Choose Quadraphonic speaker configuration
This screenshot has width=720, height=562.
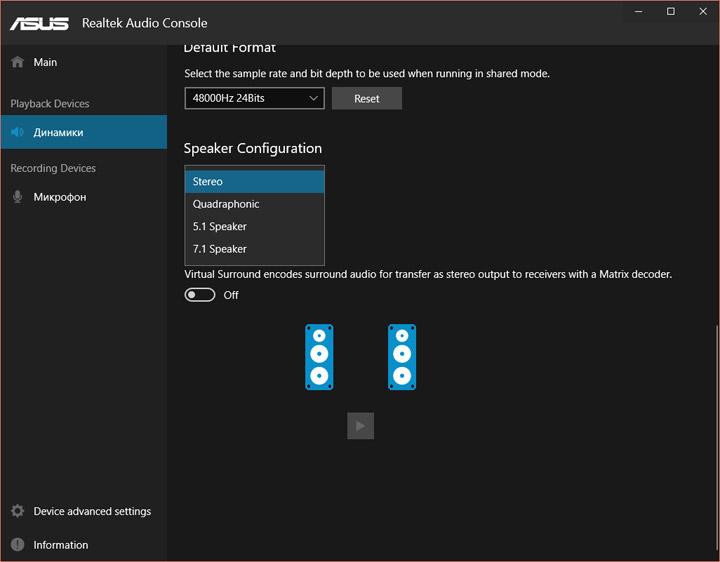(254, 204)
